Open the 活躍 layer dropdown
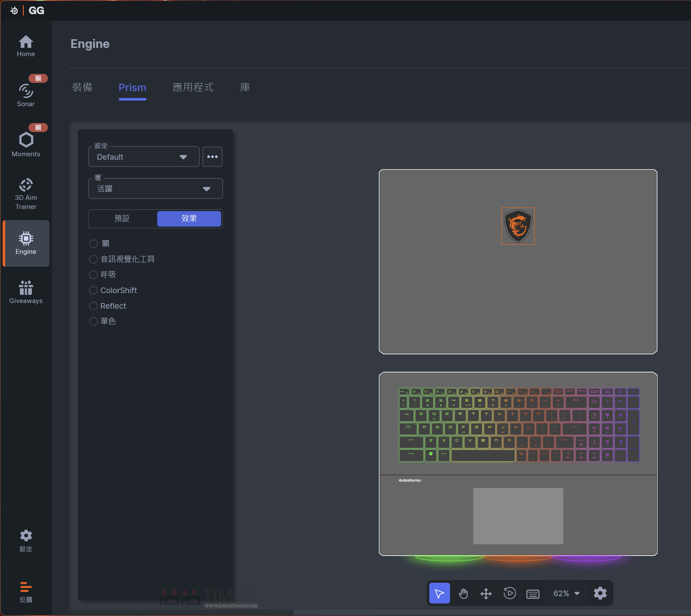 click(155, 189)
